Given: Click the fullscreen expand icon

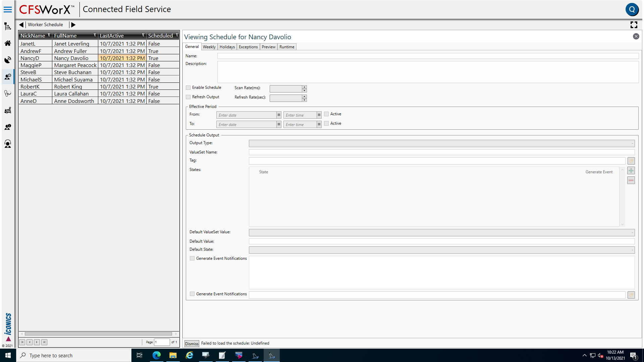Looking at the screenshot, I should tap(634, 25).
